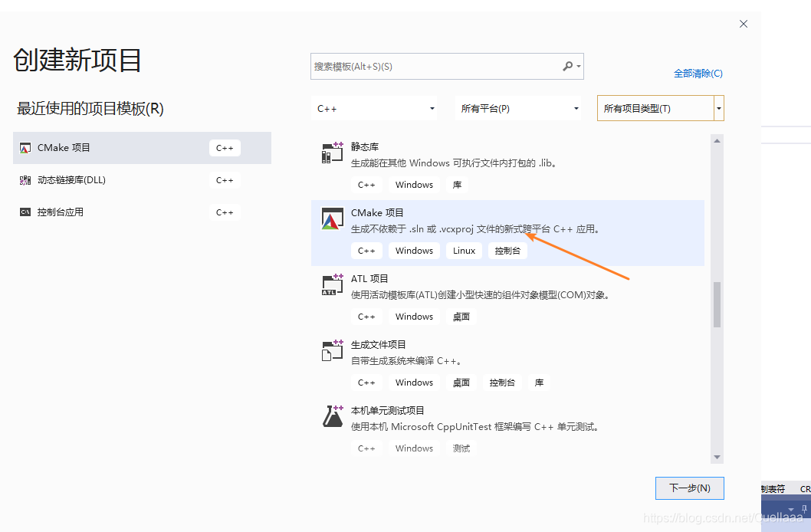The image size is (811, 532).
Task: Click the ATL project template icon
Action: (332, 285)
